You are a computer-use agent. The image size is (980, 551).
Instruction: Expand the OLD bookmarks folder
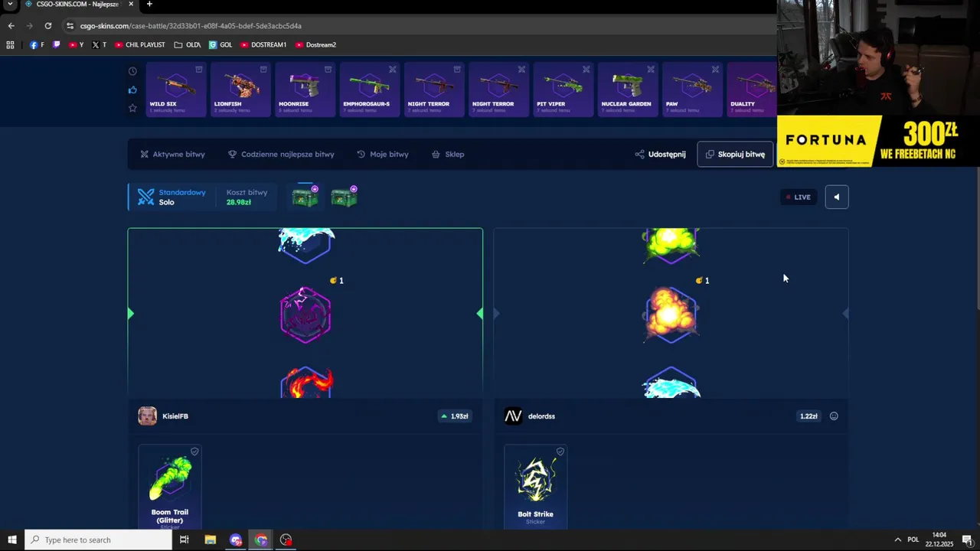[x=188, y=44]
